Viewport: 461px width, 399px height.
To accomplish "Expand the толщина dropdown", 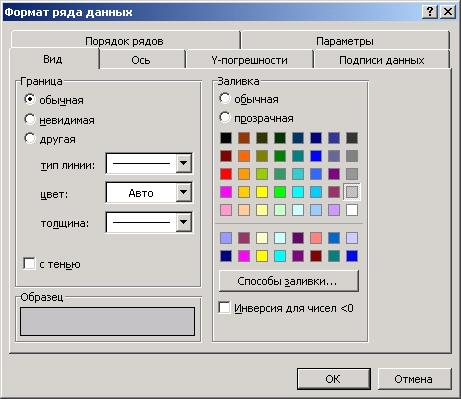I will (x=184, y=222).
